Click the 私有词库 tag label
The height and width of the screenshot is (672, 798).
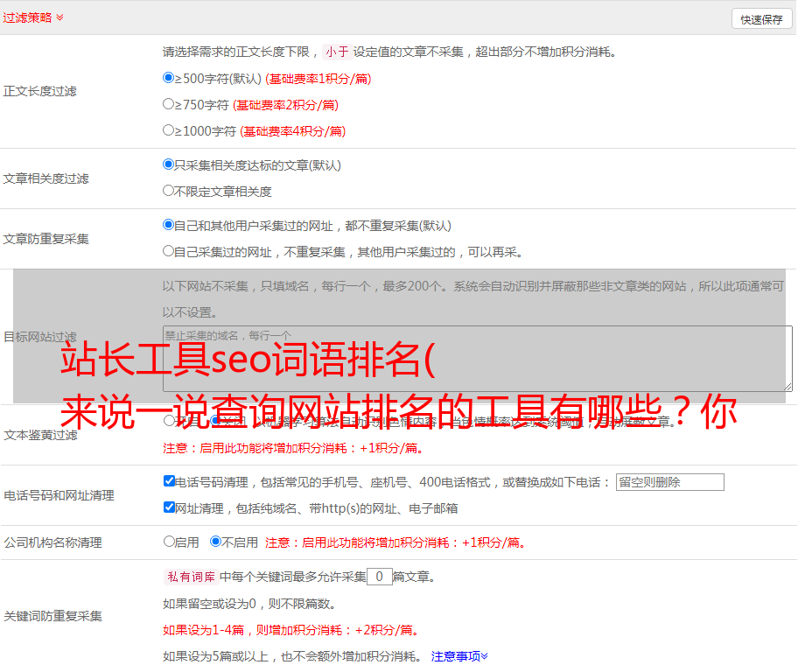(x=189, y=577)
